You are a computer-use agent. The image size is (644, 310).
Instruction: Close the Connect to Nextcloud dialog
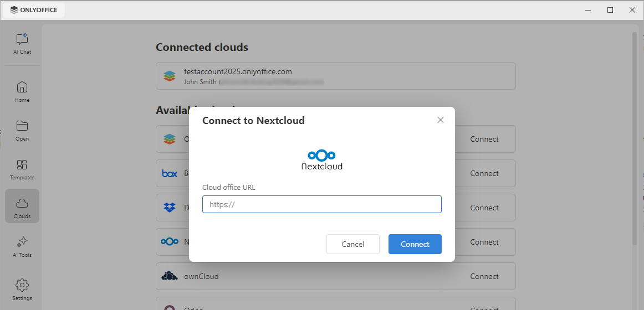pyautogui.click(x=440, y=120)
